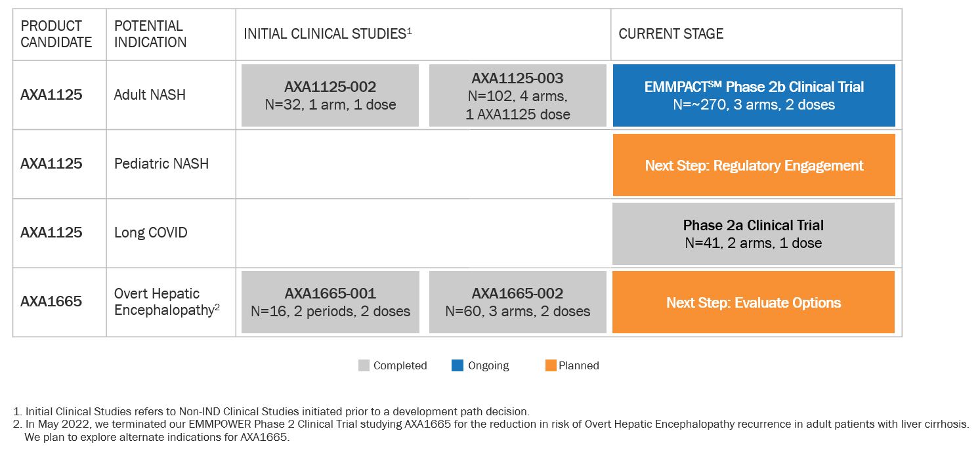Screen dimensions: 980x452
Task: Click Next Step: Evaluate Options box
Action: coord(754,302)
